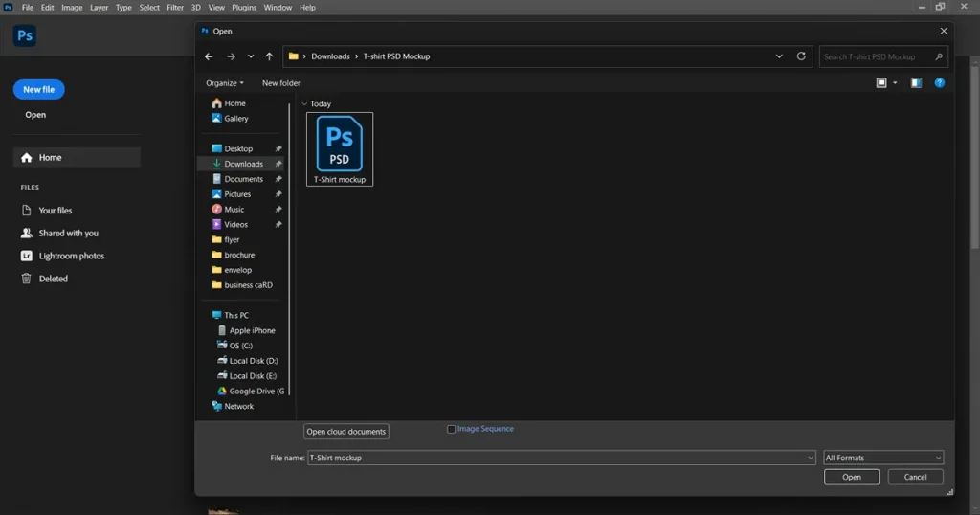Open the business caRD folder

pyautogui.click(x=242, y=285)
